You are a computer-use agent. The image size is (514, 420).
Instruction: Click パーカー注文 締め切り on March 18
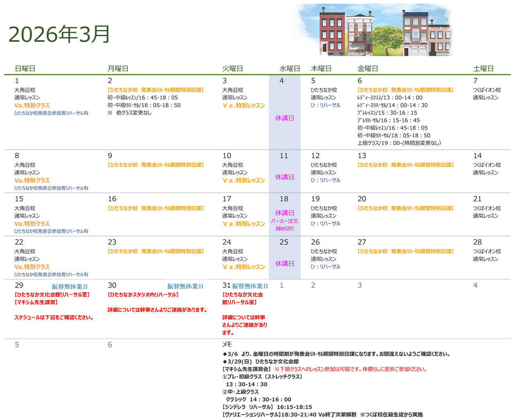click(285, 225)
